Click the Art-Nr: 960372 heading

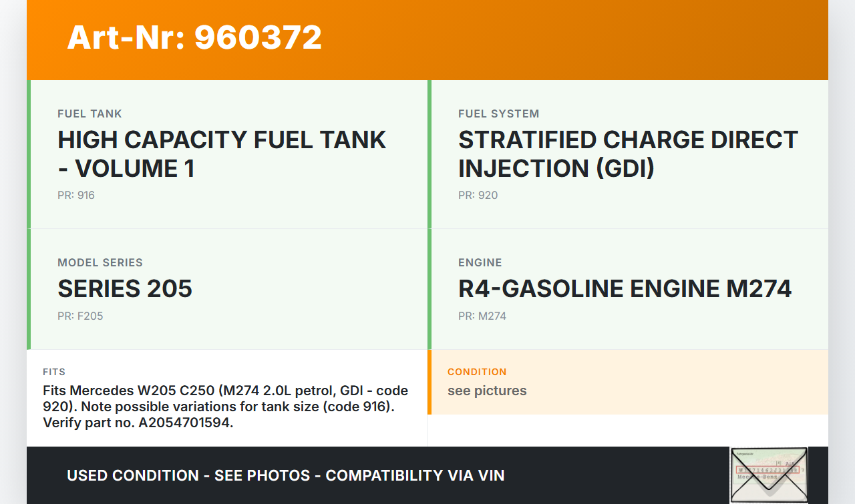tap(194, 37)
